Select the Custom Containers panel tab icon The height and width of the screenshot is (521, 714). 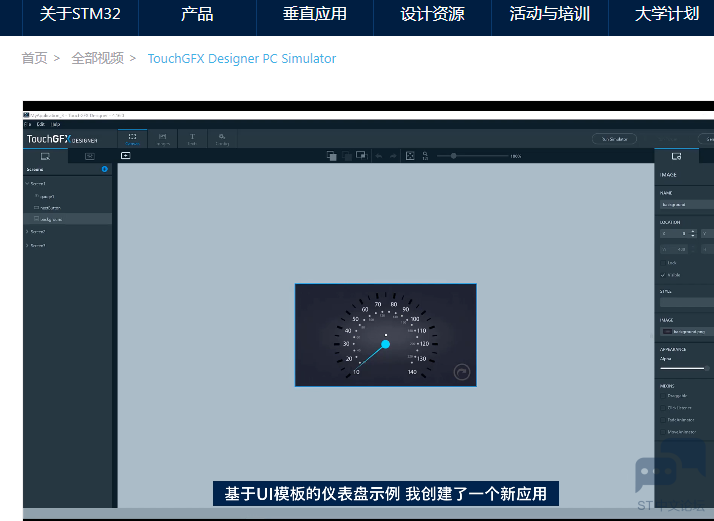(90, 156)
